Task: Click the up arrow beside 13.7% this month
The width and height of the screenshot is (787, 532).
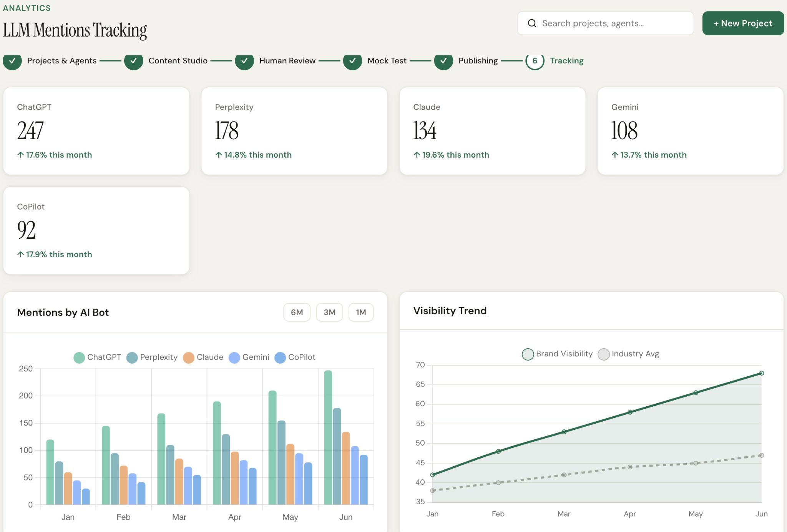Action: coord(615,155)
